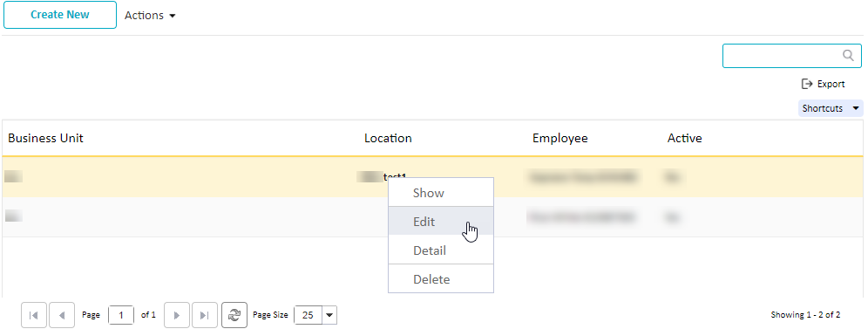Go to previous page icon

[x=62, y=315]
